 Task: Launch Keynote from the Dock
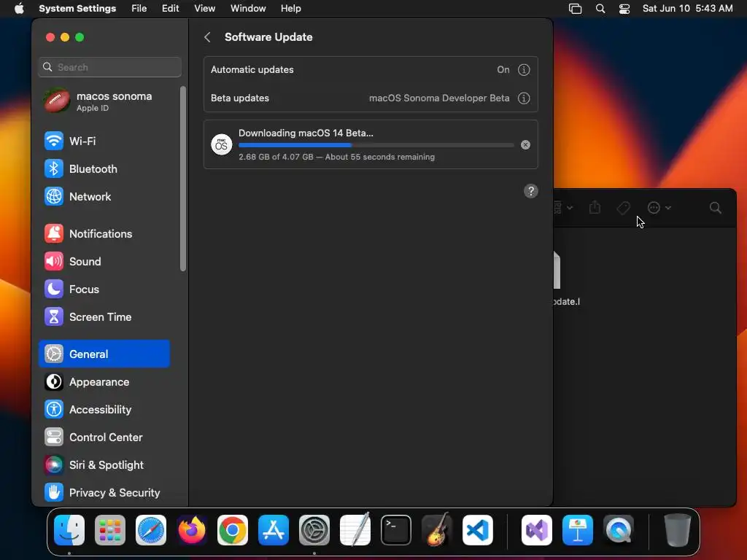[578, 530]
